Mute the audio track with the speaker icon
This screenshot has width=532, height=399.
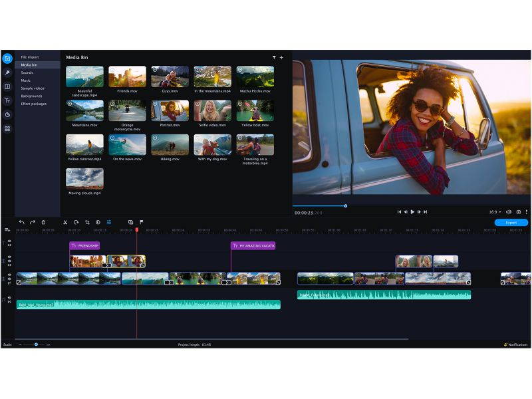(9, 297)
